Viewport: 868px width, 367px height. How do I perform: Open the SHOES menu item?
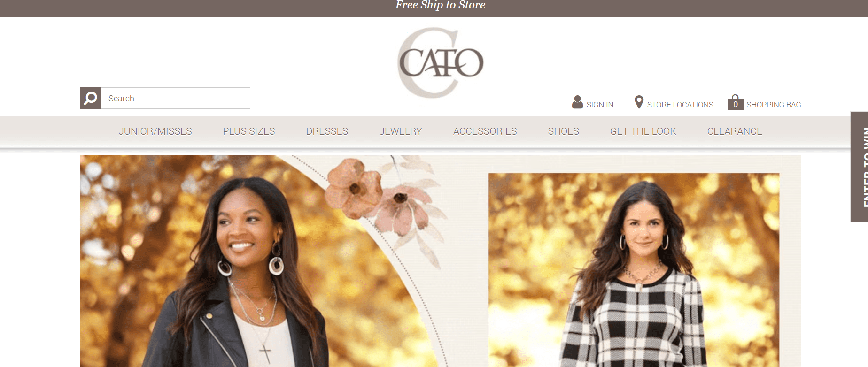coord(563,131)
